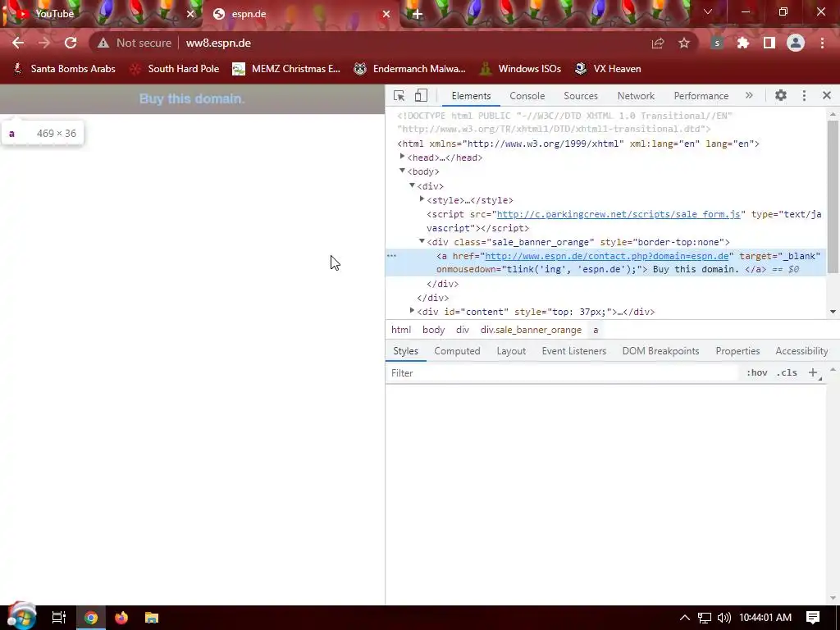This screenshot has height=630, width=840.
Task: Open the South Hard Pole bookmark
Action: (x=176, y=69)
